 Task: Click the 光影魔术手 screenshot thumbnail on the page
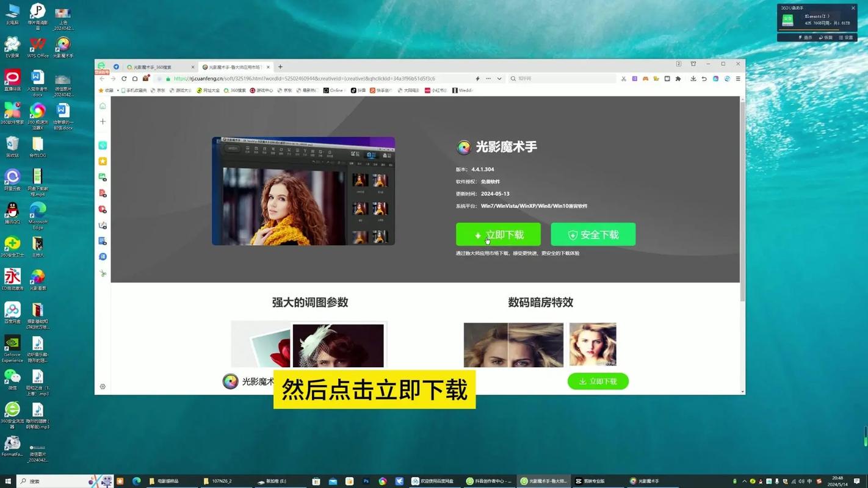(x=303, y=190)
